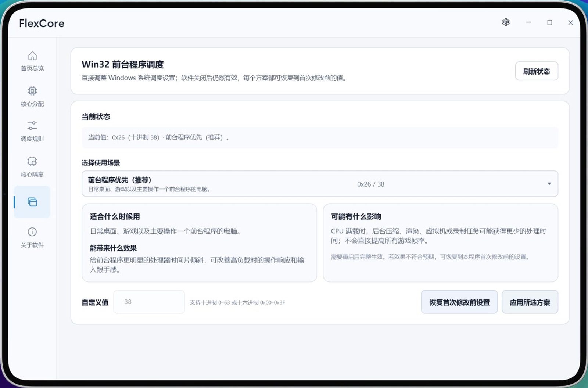Minimize the FlexCore window
Screen dimensions: 588x388
tap(528, 22)
